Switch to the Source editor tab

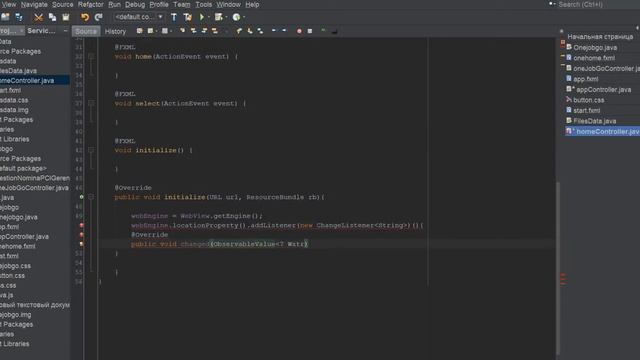[x=86, y=31]
